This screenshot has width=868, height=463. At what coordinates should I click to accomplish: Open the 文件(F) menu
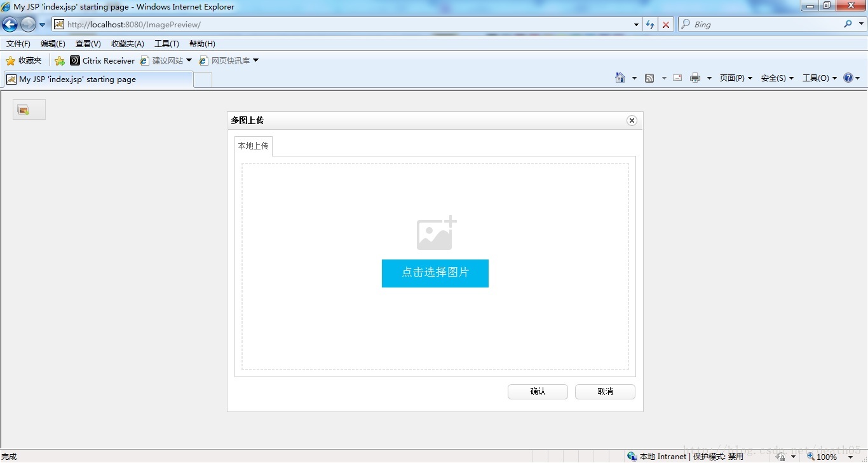[18, 44]
